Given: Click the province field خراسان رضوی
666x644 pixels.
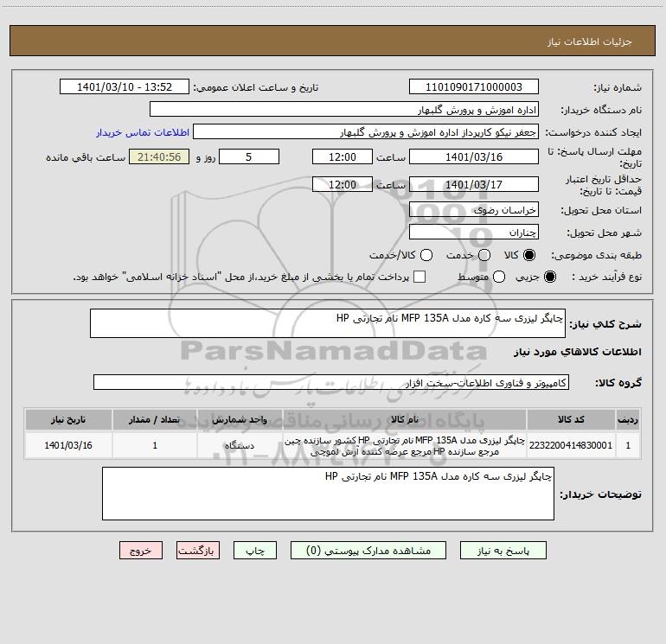Looking at the screenshot, I should pyautogui.click(x=474, y=209).
